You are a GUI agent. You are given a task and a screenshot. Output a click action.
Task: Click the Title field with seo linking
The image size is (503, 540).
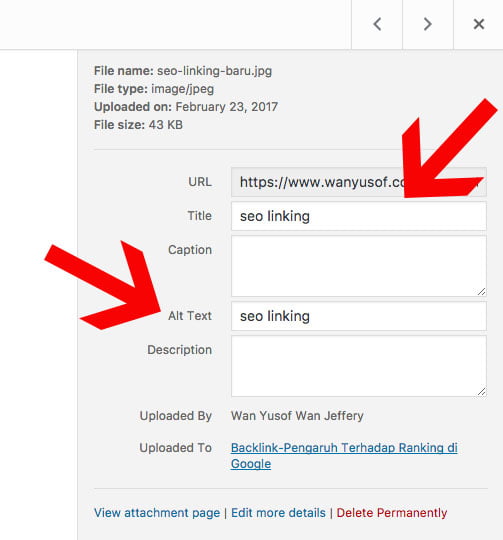pyautogui.click(x=359, y=216)
